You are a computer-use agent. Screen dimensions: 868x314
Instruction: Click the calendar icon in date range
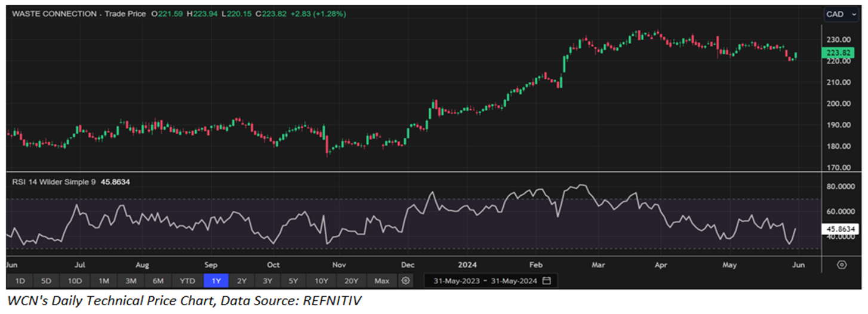547,281
